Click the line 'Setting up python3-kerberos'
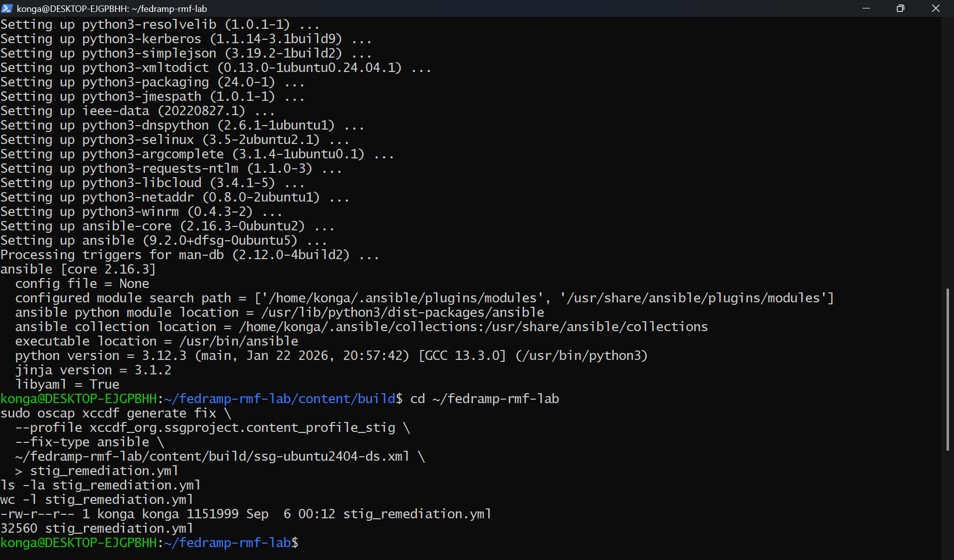 186,39
